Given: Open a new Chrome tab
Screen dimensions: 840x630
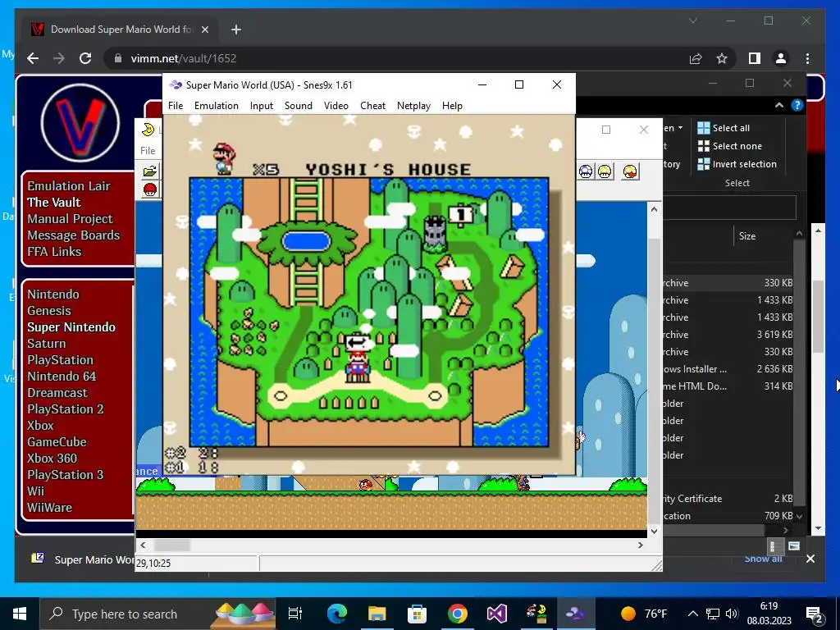Looking at the screenshot, I should point(235,30).
